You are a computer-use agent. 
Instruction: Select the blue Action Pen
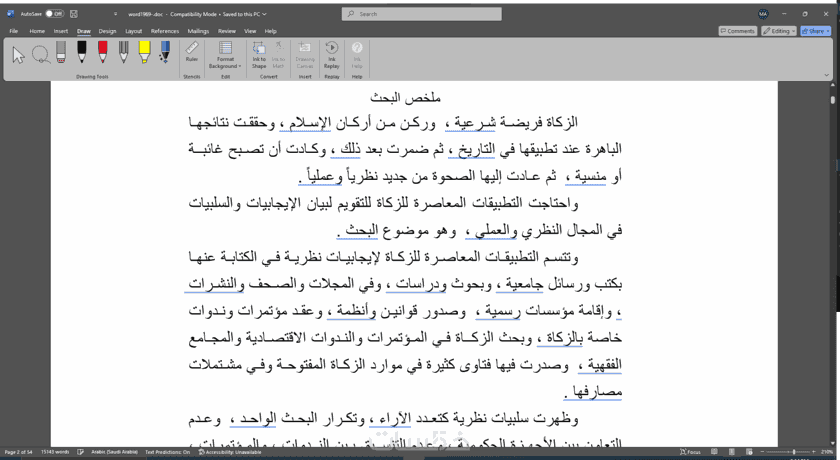(165, 53)
